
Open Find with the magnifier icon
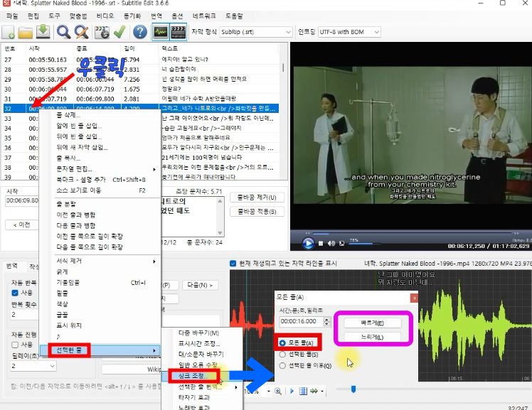click(63, 32)
